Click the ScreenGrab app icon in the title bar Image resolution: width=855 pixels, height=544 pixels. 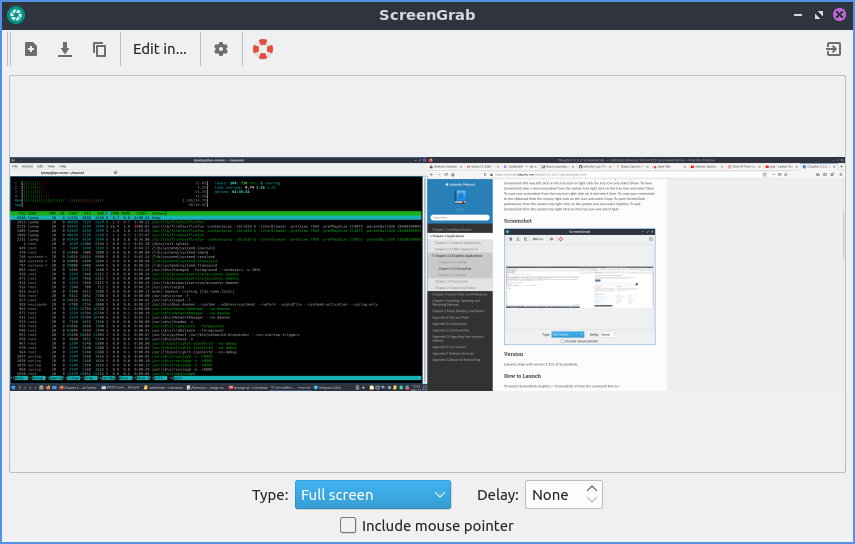tap(16, 15)
